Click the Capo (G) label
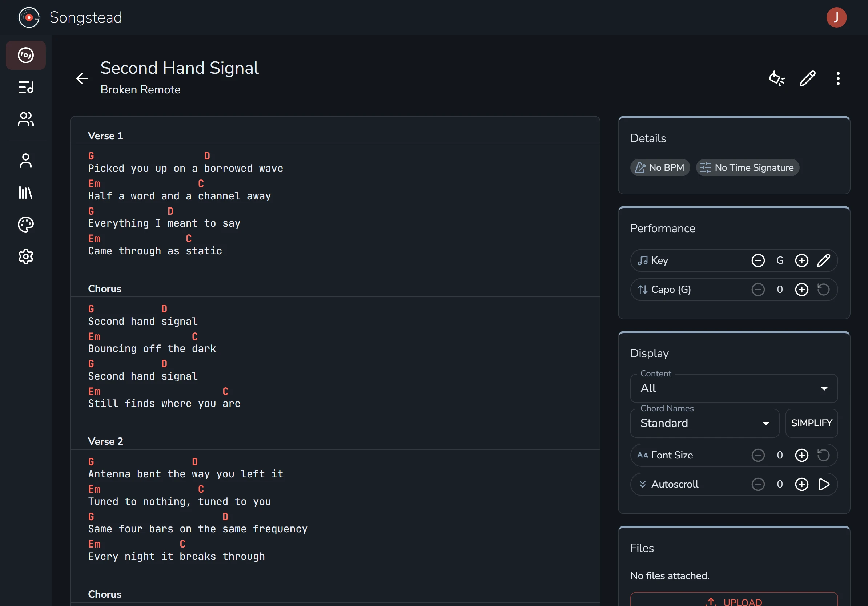Viewport: 868px width, 606px height. pos(671,290)
